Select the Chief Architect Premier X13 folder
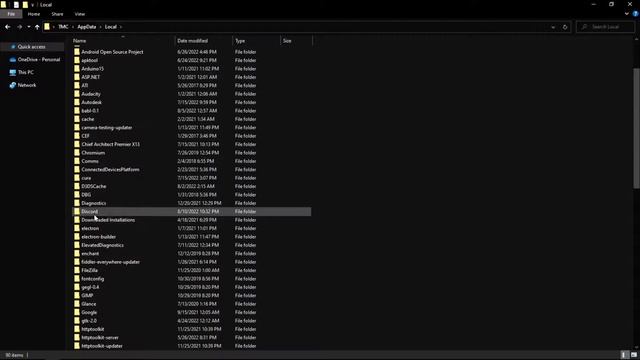The width and height of the screenshot is (640, 360). point(111,144)
